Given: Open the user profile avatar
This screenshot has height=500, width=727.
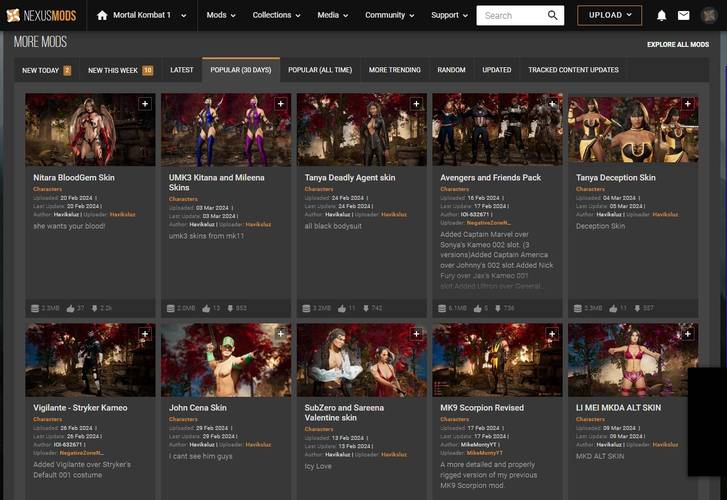Looking at the screenshot, I should (709, 15).
